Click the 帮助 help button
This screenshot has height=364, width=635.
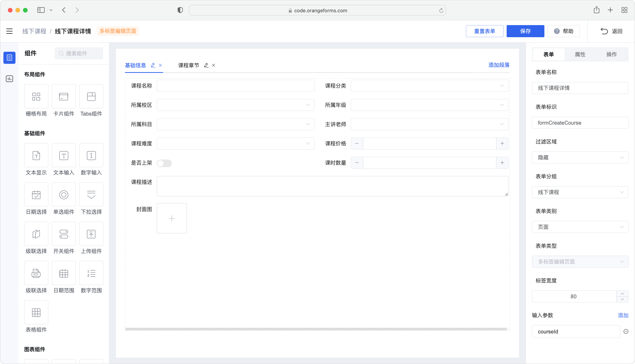(x=563, y=31)
